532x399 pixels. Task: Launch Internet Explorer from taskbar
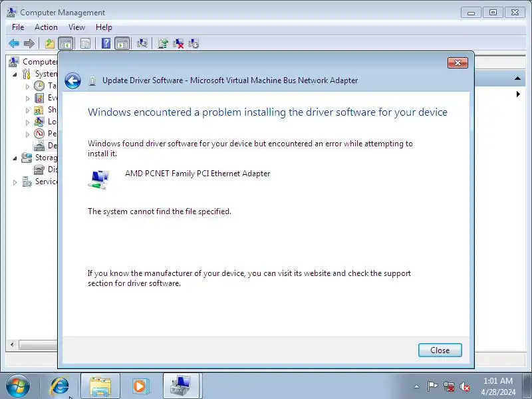(60, 386)
